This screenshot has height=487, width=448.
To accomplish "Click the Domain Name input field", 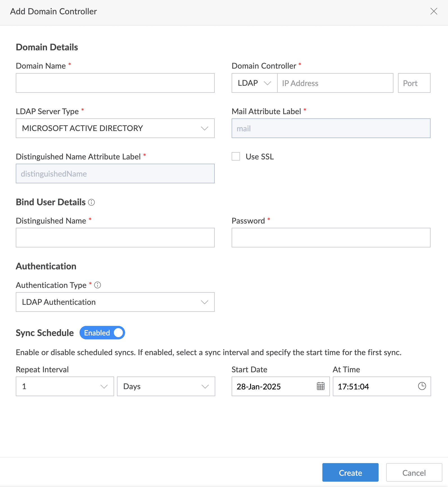I will [x=115, y=83].
